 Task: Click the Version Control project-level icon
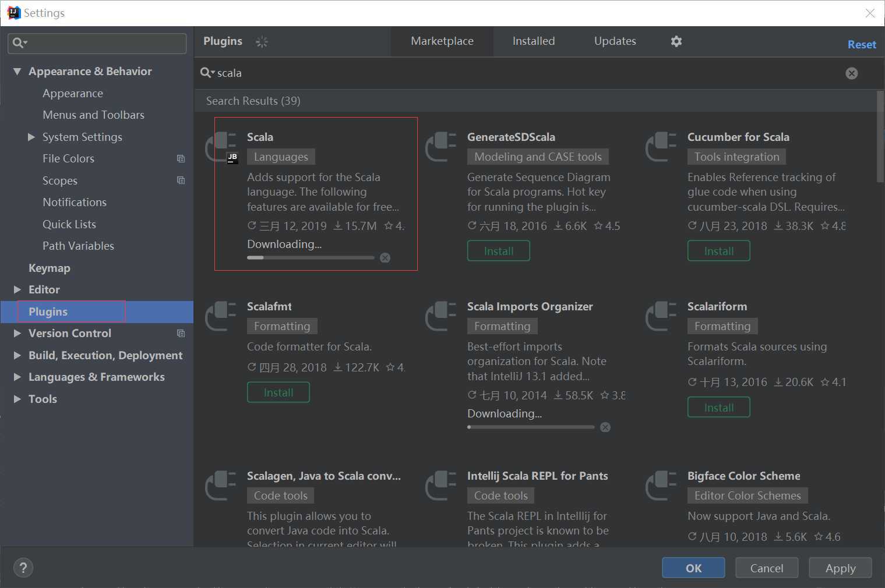point(181,333)
